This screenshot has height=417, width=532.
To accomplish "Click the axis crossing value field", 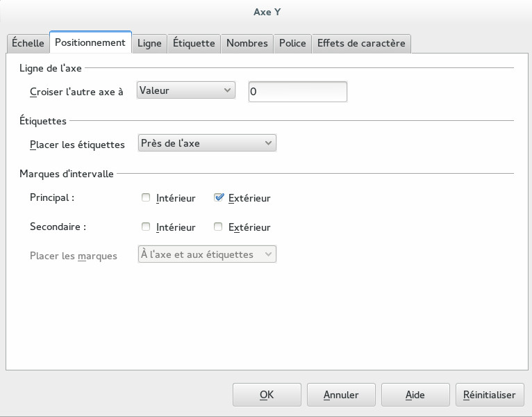I will 297,91.
